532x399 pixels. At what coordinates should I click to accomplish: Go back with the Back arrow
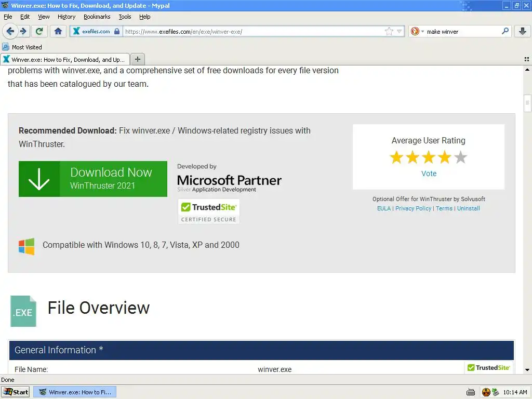pyautogui.click(x=10, y=31)
